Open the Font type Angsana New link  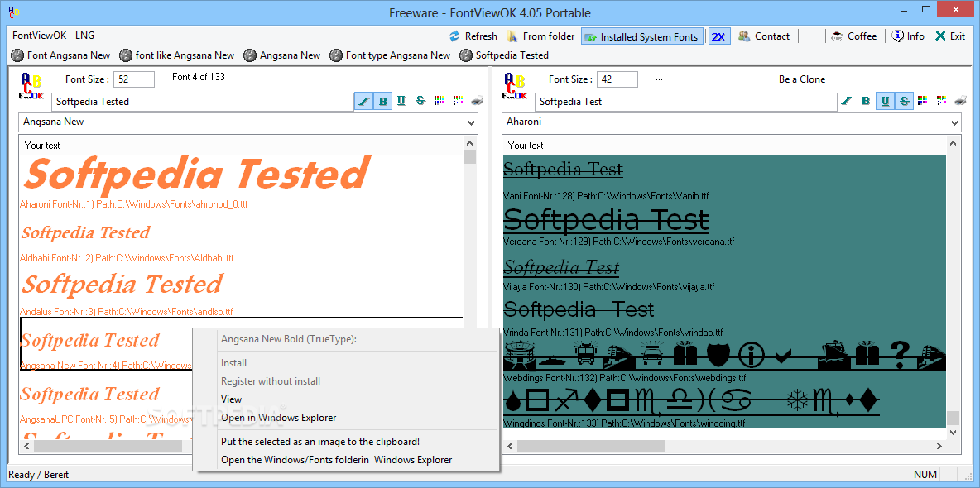point(398,55)
